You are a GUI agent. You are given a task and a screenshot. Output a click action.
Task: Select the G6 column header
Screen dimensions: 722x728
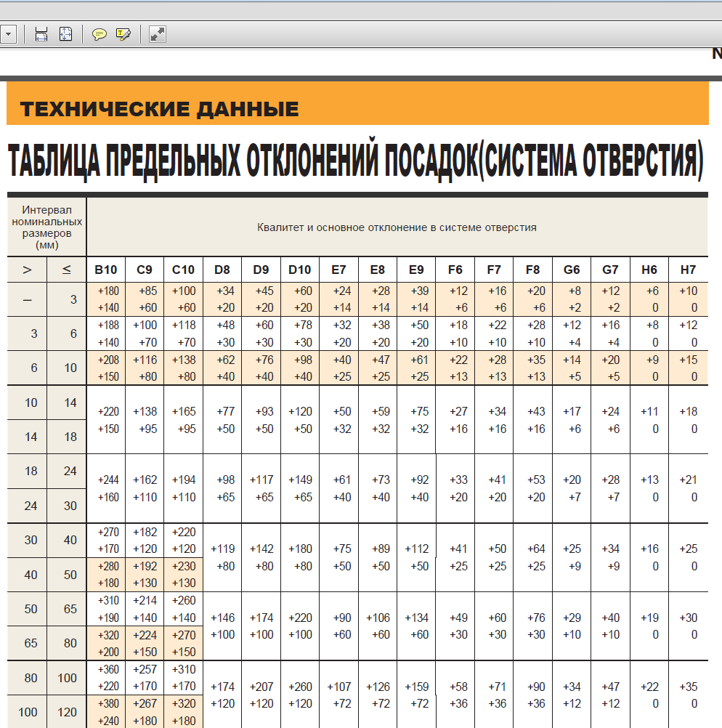[572, 270]
